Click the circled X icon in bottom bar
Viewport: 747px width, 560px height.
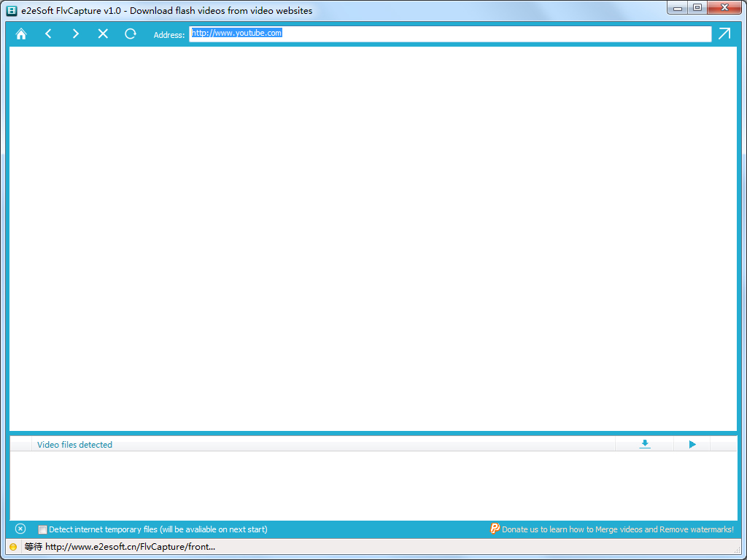20,529
